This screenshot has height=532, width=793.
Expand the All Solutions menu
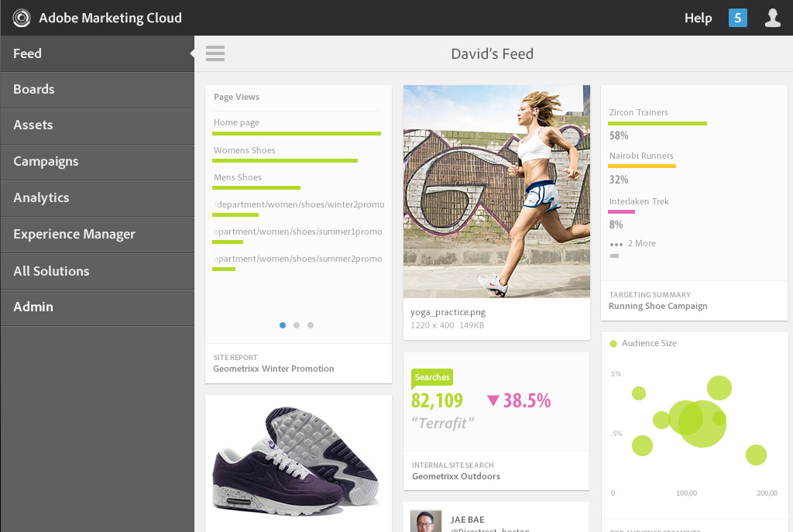click(x=51, y=271)
